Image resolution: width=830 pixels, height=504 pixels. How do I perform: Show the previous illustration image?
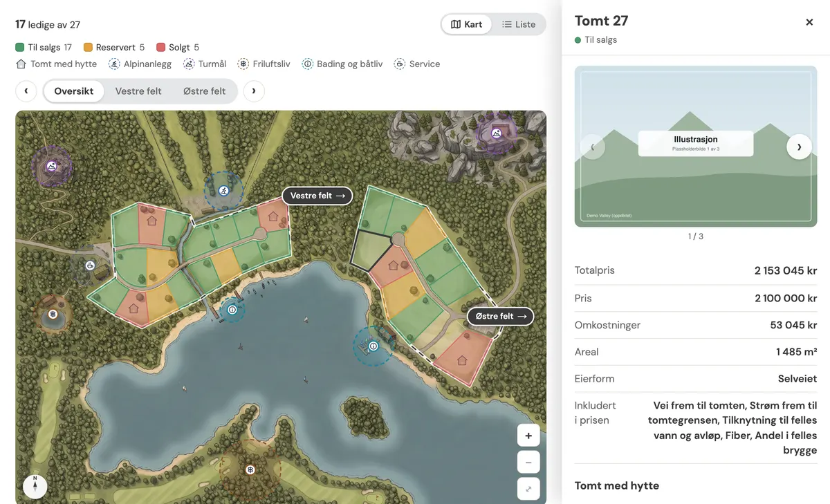pyautogui.click(x=593, y=147)
